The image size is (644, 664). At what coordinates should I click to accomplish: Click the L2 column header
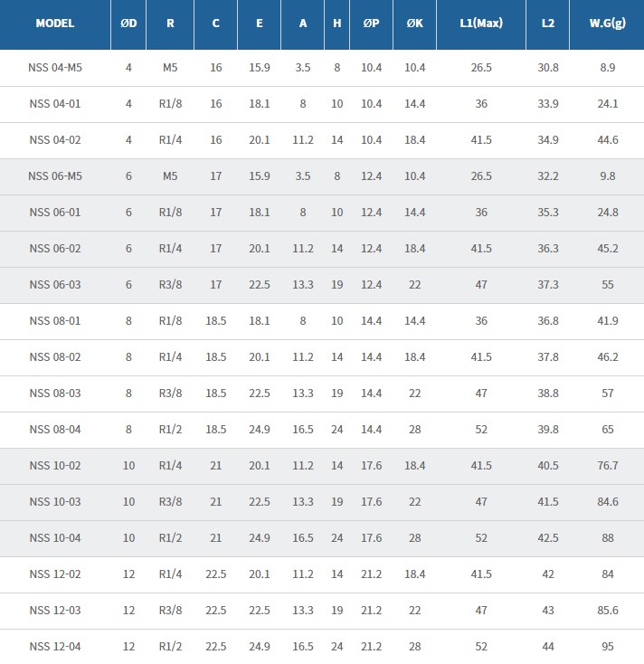pyautogui.click(x=548, y=24)
